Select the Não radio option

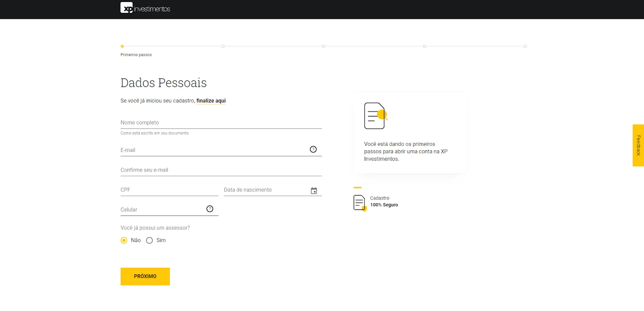pyautogui.click(x=124, y=241)
